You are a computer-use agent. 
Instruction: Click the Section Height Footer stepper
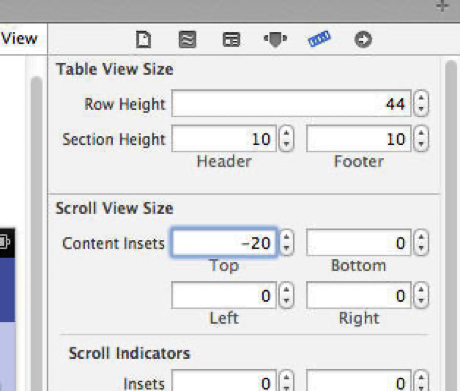421,139
